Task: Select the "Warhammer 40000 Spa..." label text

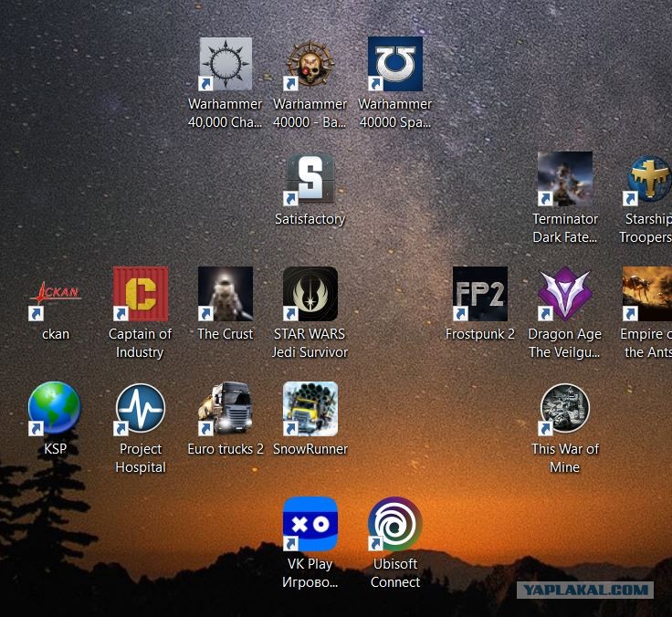Action: 395,113
